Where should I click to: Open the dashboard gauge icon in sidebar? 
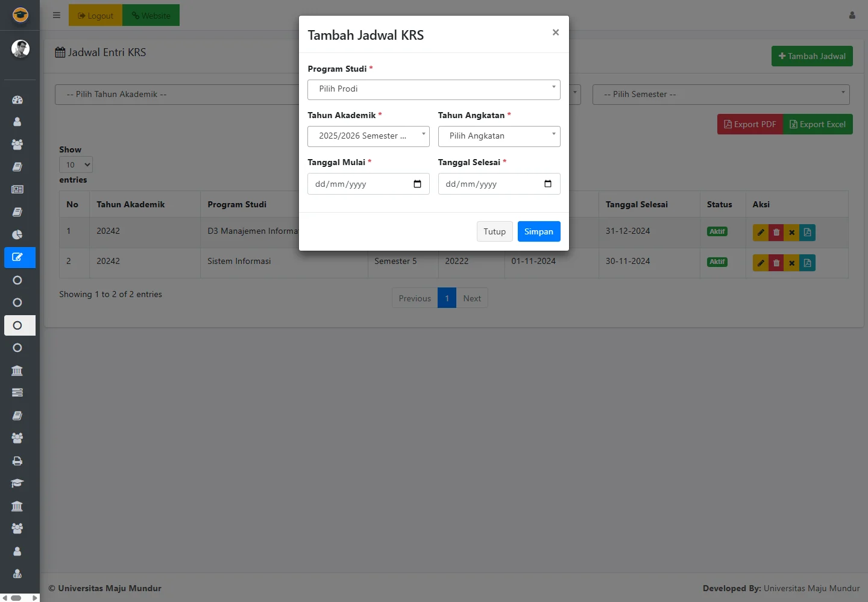tap(17, 99)
